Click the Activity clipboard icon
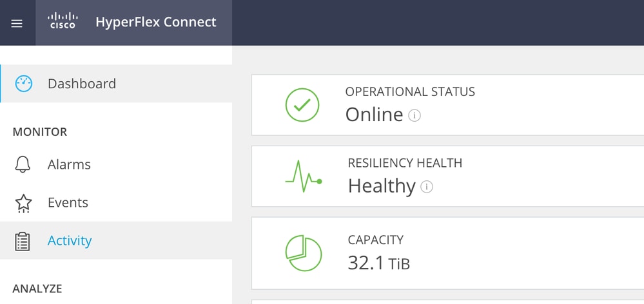644x304 pixels. (23, 241)
